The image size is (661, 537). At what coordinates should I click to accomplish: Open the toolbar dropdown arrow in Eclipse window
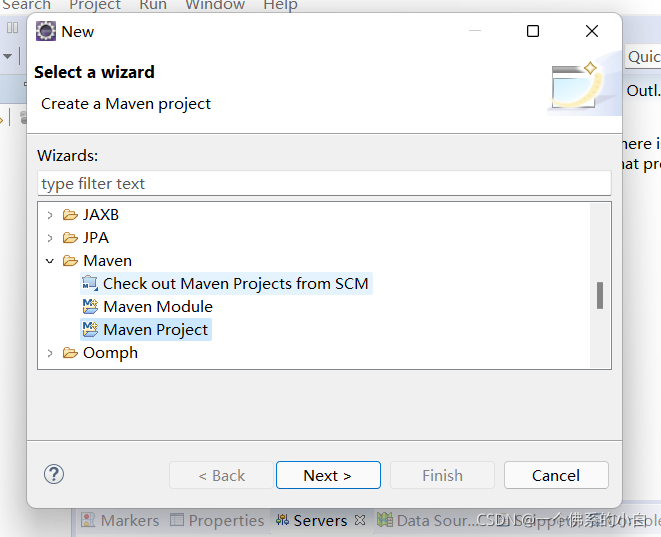[7, 56]
